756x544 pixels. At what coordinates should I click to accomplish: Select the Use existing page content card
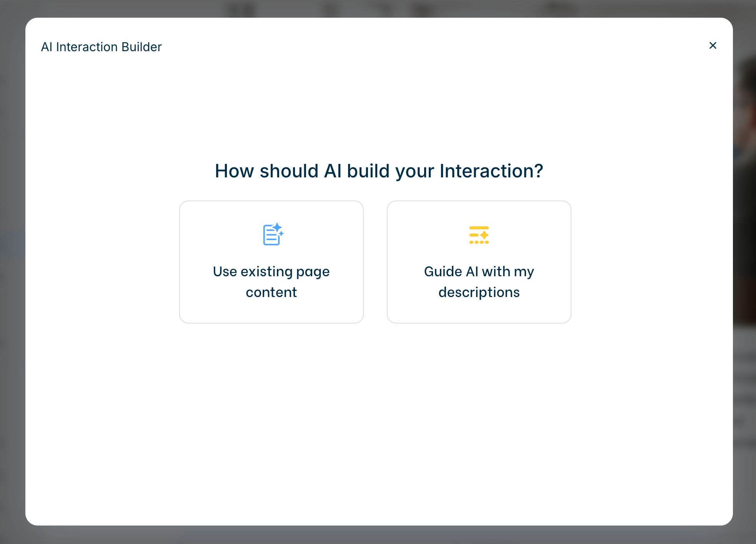tap(271, 262)
